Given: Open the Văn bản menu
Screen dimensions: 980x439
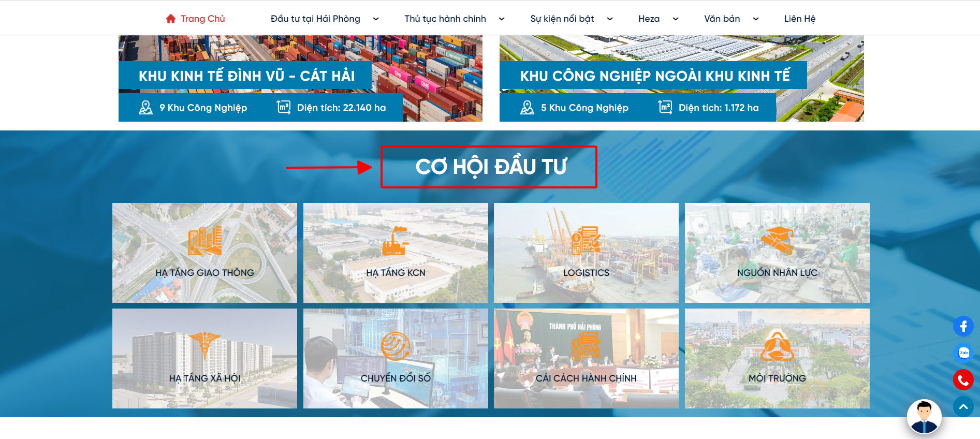Looking at the screenshot, I should (x=722, y=19).
